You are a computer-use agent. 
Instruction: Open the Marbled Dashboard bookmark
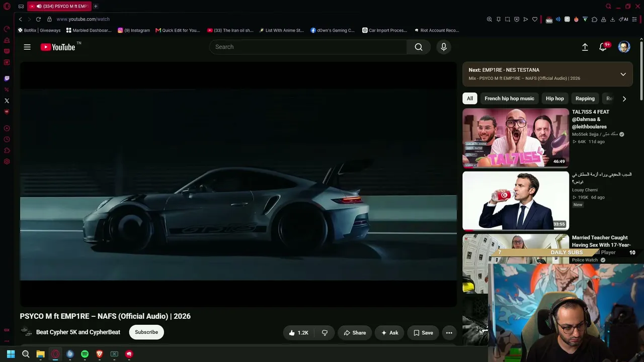89,30
